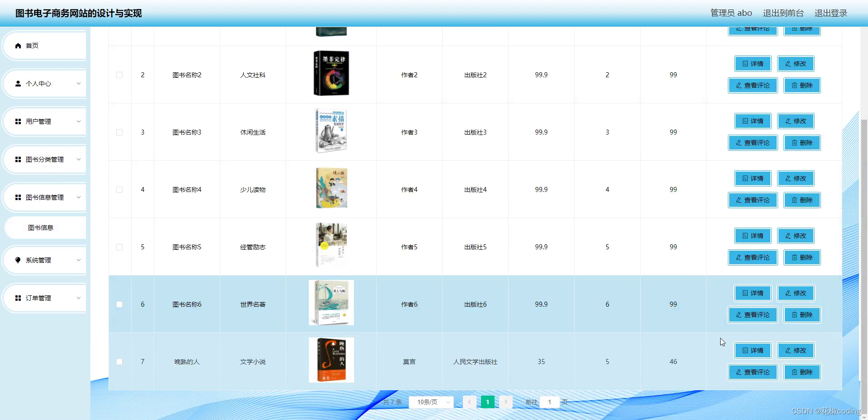Expand the 系统管理 menu chevron
This screenshot has height=420, width=868.
[79, 260]
